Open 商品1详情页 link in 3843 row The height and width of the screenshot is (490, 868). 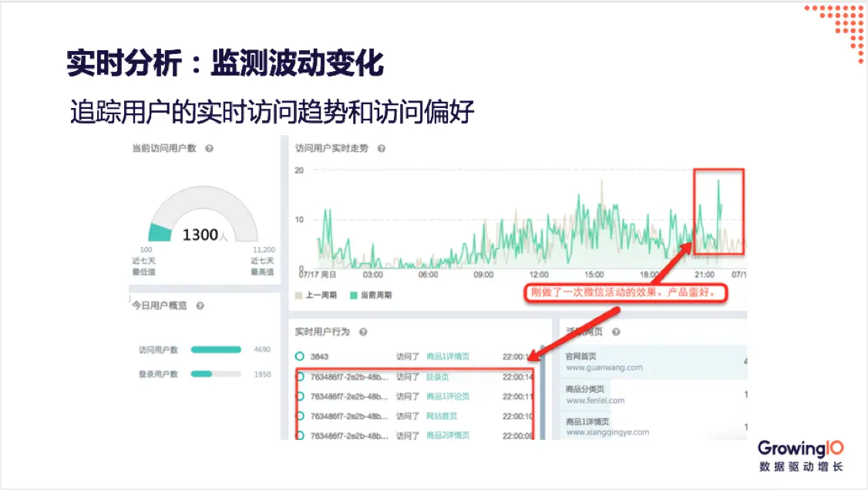(448, 357)
